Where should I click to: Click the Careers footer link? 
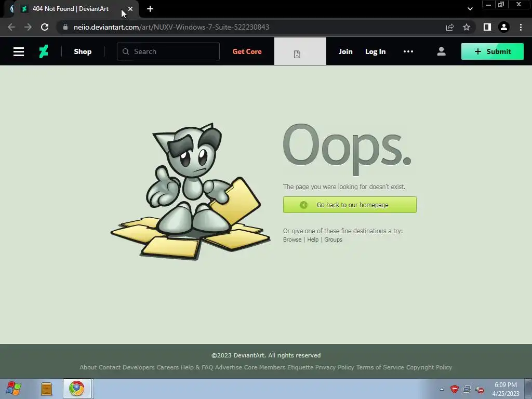(x=168, y=367)
